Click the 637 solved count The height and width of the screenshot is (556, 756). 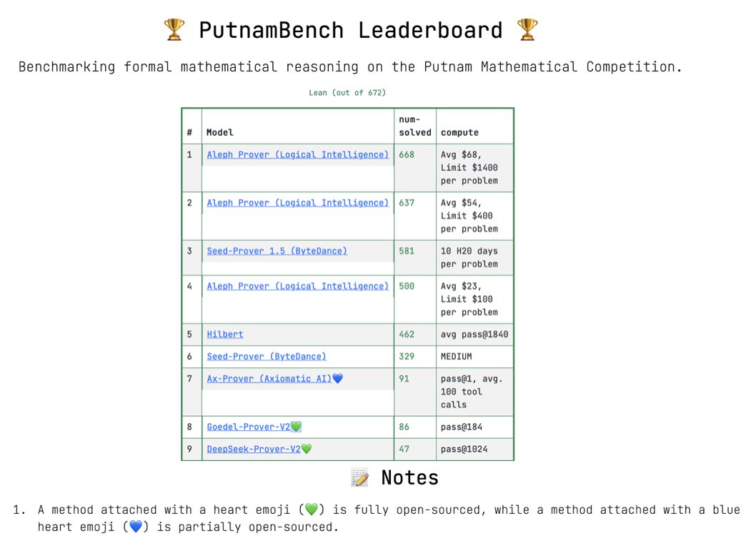(x=407, y=203)
